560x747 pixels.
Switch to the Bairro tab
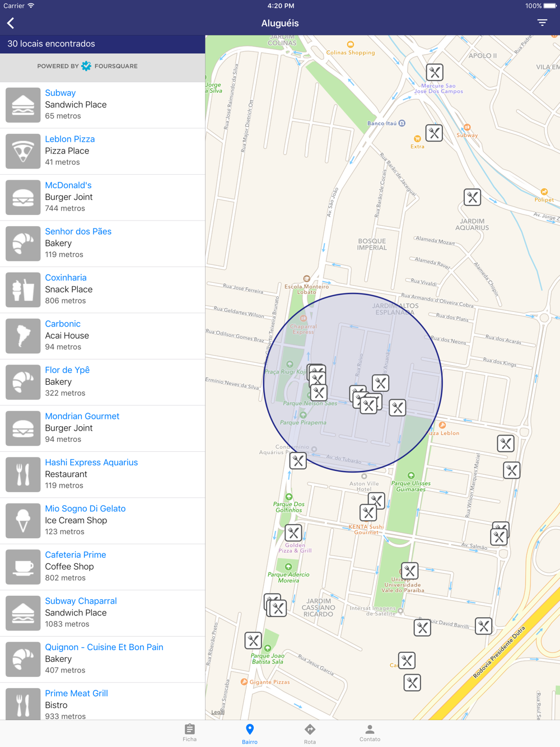[x=250, y=734]
